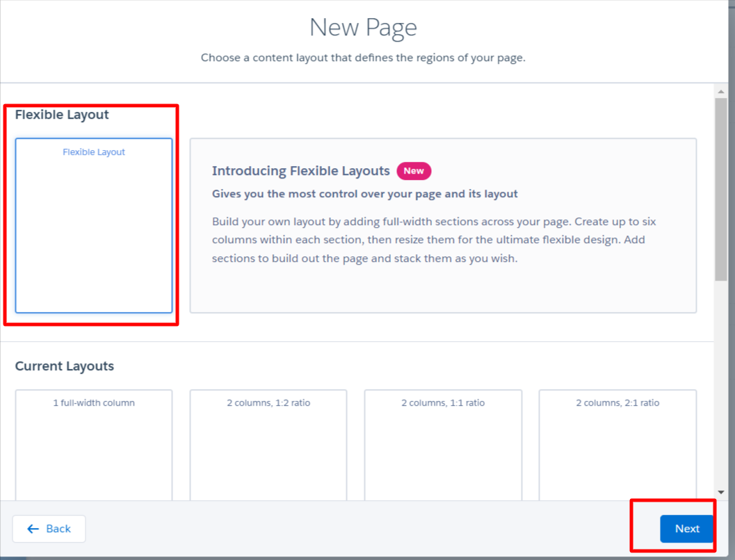Click the 'Choose a content layout' subtitle
The height and width of the screenshot is (560, 735).
[x=363, y=58]
